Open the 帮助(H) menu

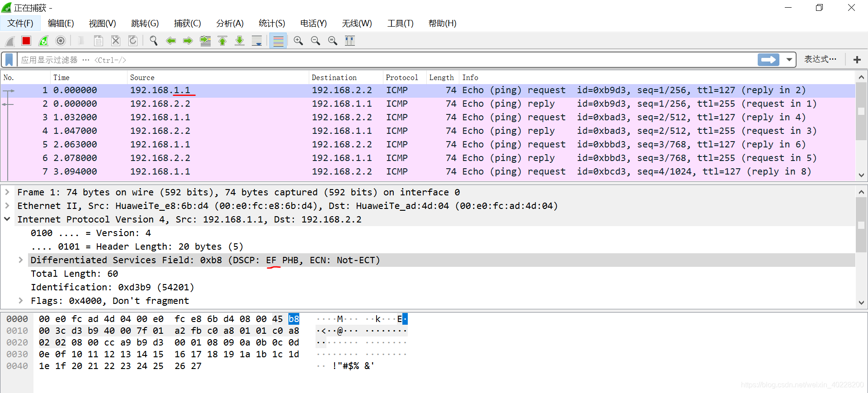(442, 24)
